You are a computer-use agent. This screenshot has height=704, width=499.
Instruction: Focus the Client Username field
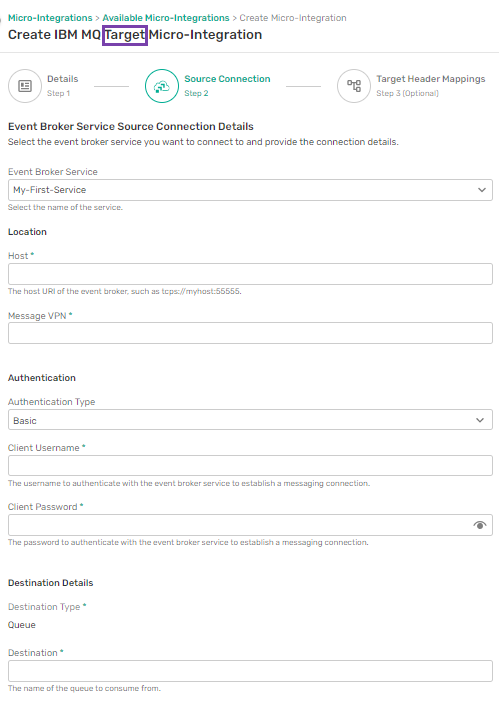pyautogui.click(x=250, y=466)
